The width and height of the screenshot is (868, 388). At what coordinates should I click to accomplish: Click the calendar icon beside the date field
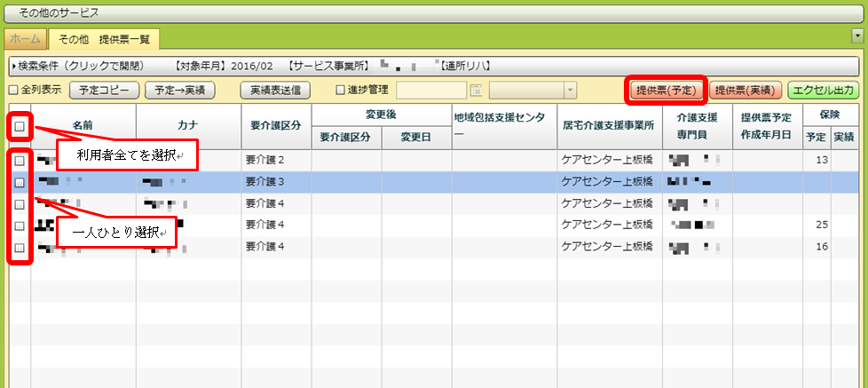pos(476,90)
